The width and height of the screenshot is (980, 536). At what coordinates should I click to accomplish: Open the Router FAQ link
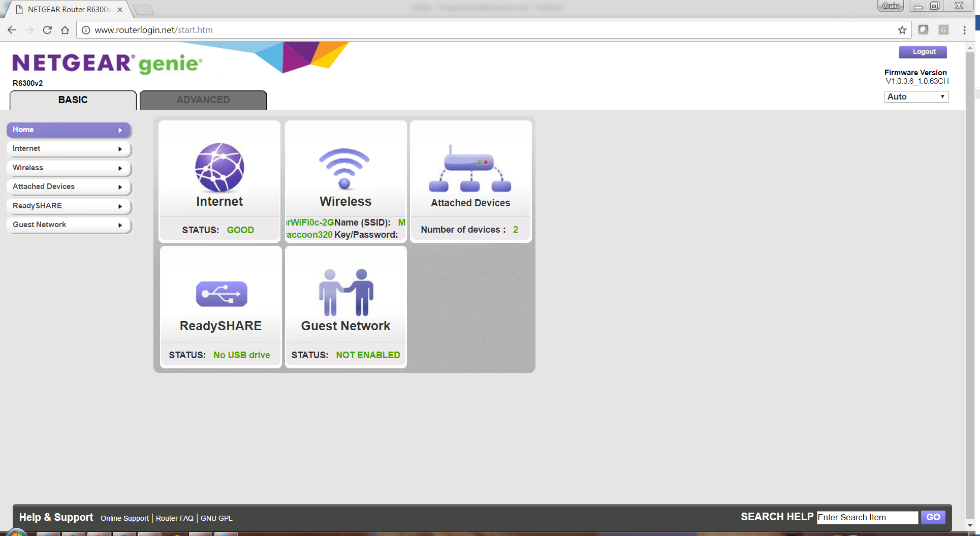(175, 518)
